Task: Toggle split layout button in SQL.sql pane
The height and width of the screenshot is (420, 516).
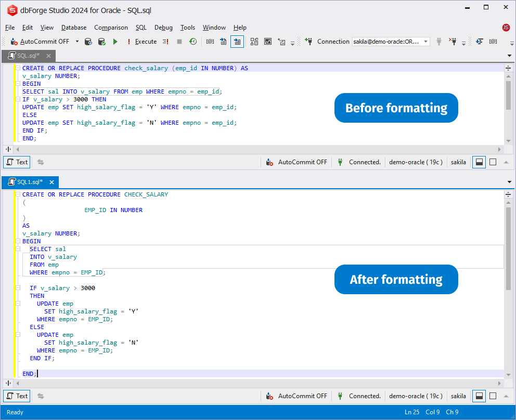Action: point(479,162)
